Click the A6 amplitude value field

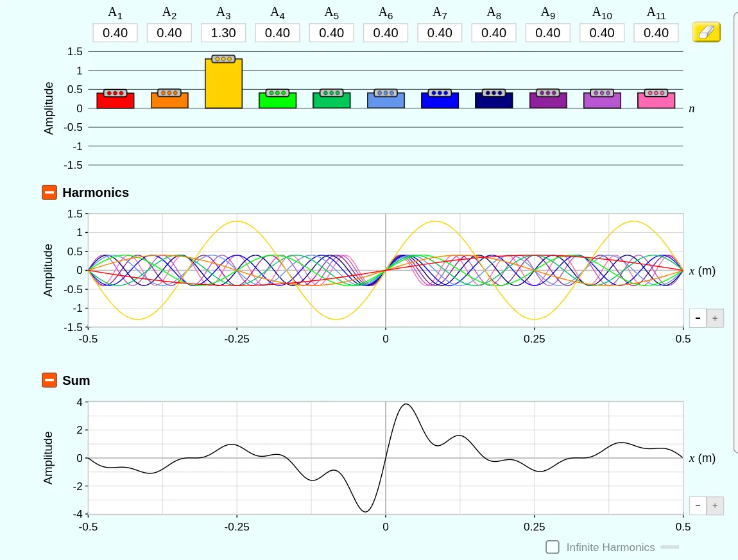coord(386,33)
